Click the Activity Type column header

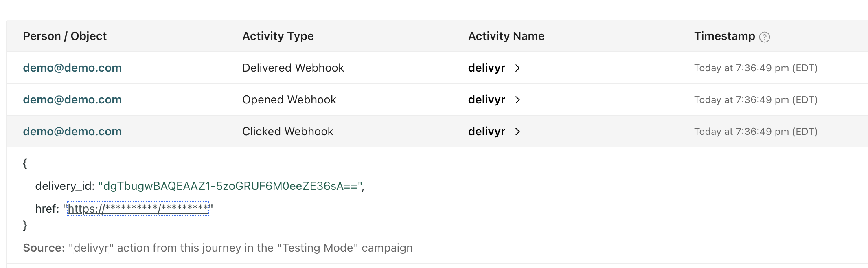(x=278, y=36)
